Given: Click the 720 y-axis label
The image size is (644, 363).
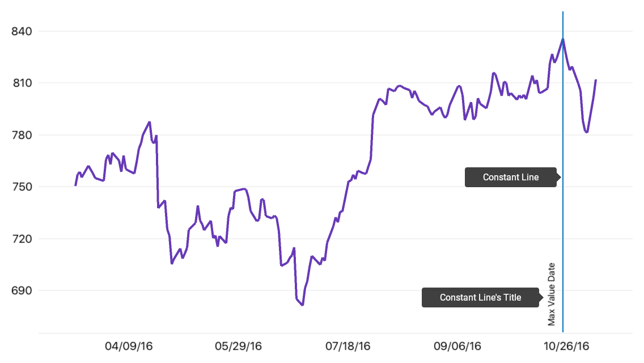Looking at the screenshot, I should point(22,239).
